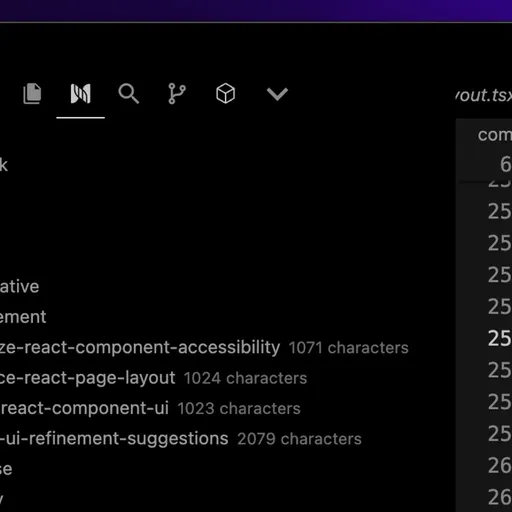This screenshot has width=512, height=512.
Task: Open the react-page-layout list entry
Action: coord(88,378)
